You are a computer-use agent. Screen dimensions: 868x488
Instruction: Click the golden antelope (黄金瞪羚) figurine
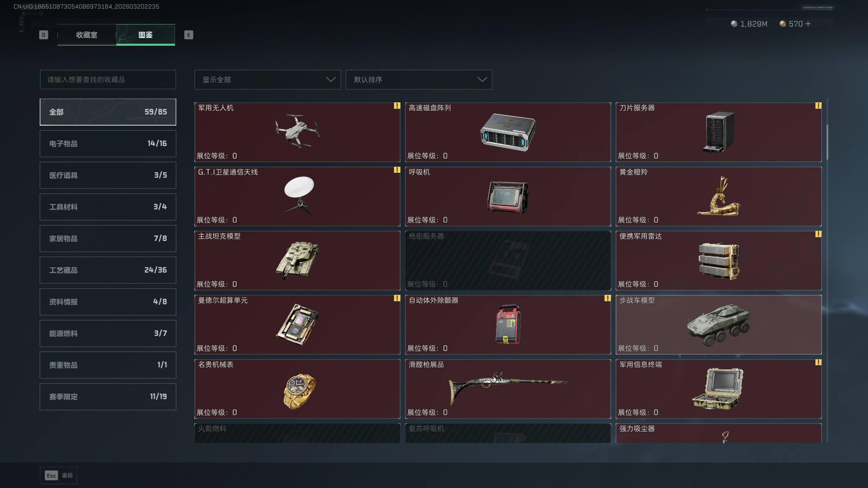click(718, 196)
